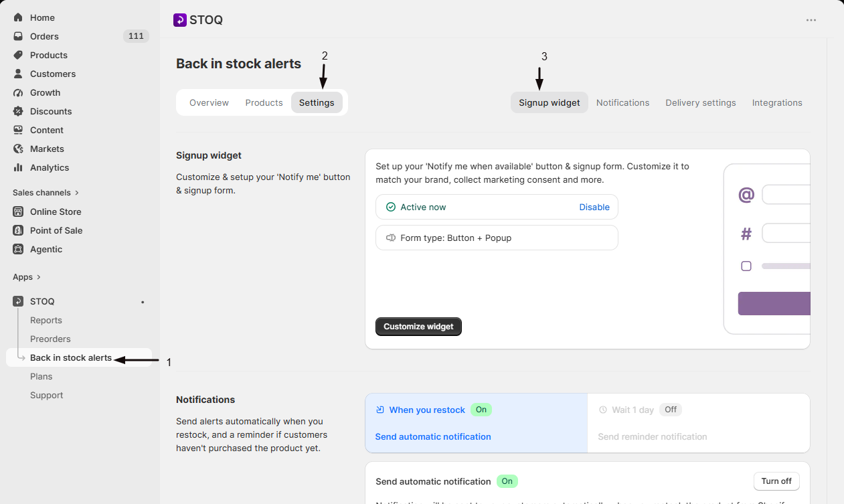This screenshot has height=504, width=844.
Task: Click the STOQ app icon in sidebar
Action: [x=18, y=301]
